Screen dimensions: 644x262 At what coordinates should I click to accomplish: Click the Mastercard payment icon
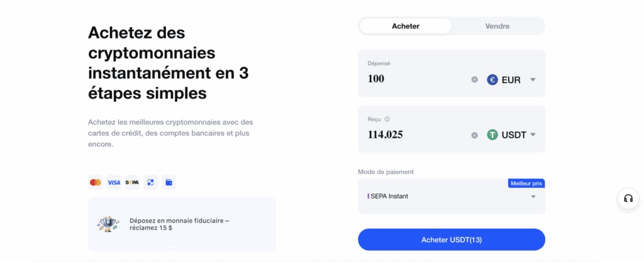[96, 182]
